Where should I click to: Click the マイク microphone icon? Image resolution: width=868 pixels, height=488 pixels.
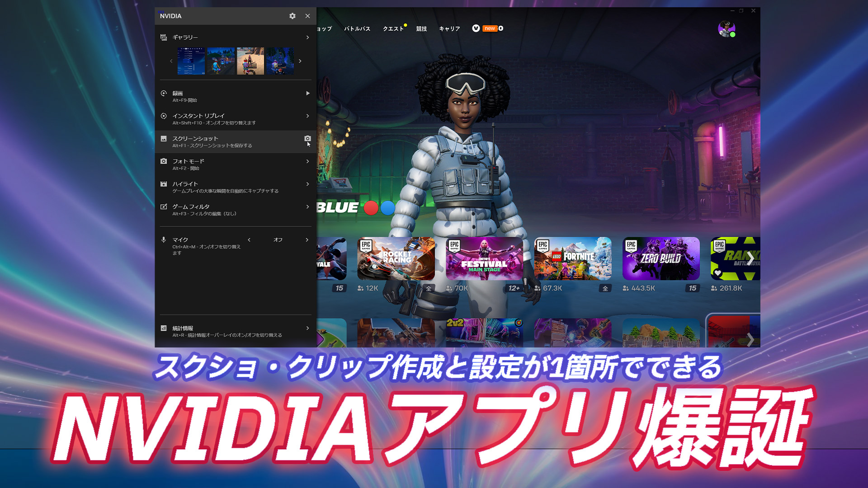coord(164,239)
